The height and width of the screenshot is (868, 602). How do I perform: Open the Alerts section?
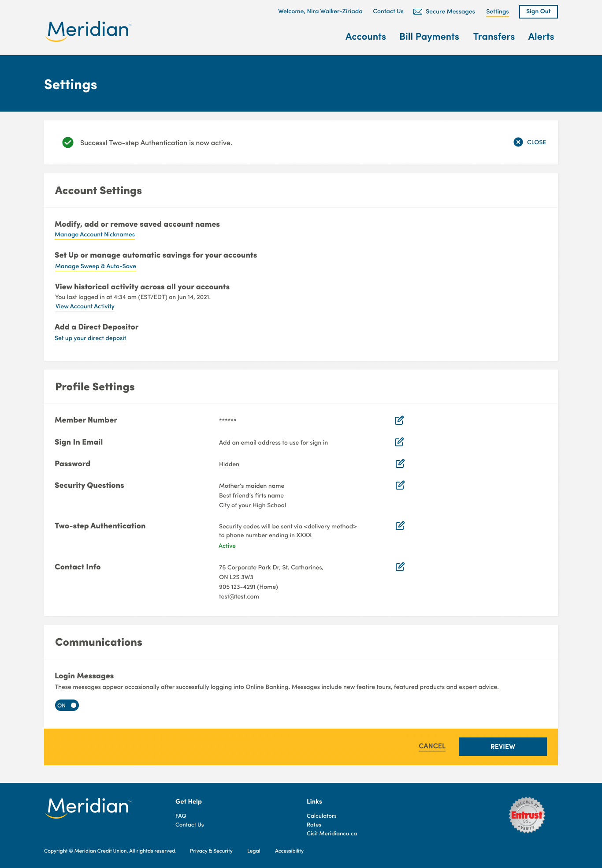click(x=541, y=37)
